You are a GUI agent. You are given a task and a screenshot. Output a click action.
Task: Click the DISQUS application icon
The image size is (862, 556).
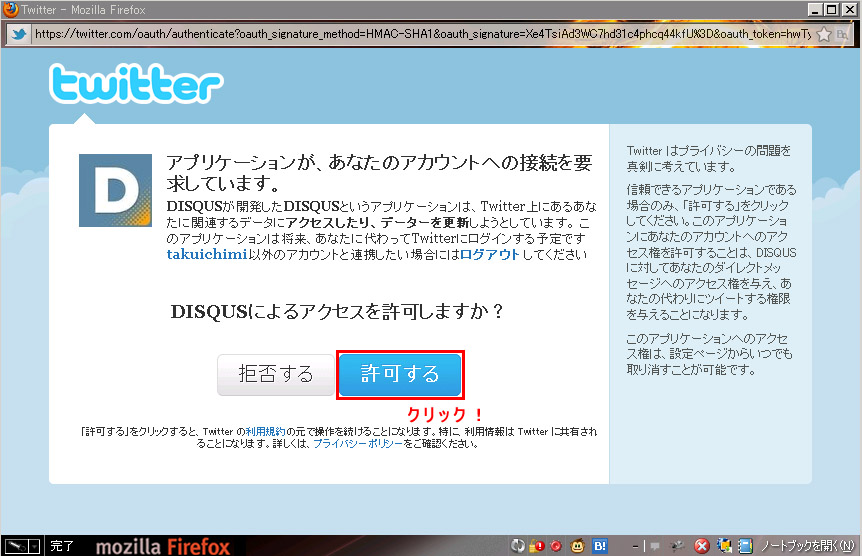coord(115,190)
